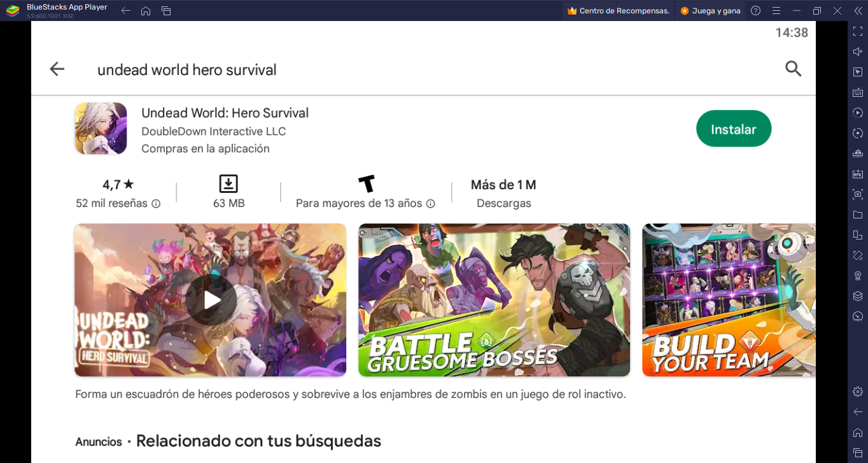Click the Teen age rating T icon
This screenshot has width=868, height=463.
(367, 183)
